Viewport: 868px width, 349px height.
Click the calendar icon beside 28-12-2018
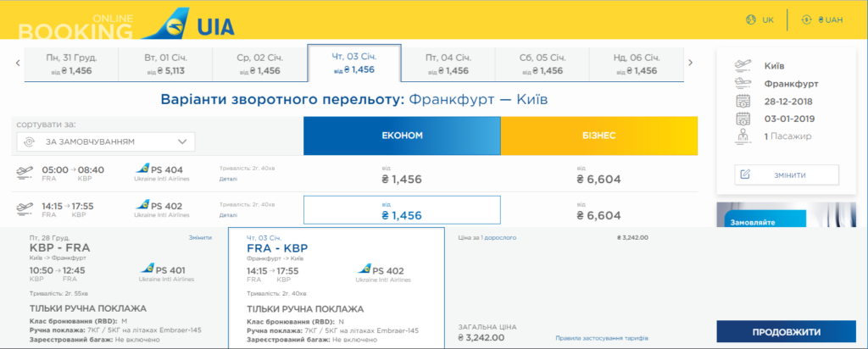click(743, 101)
